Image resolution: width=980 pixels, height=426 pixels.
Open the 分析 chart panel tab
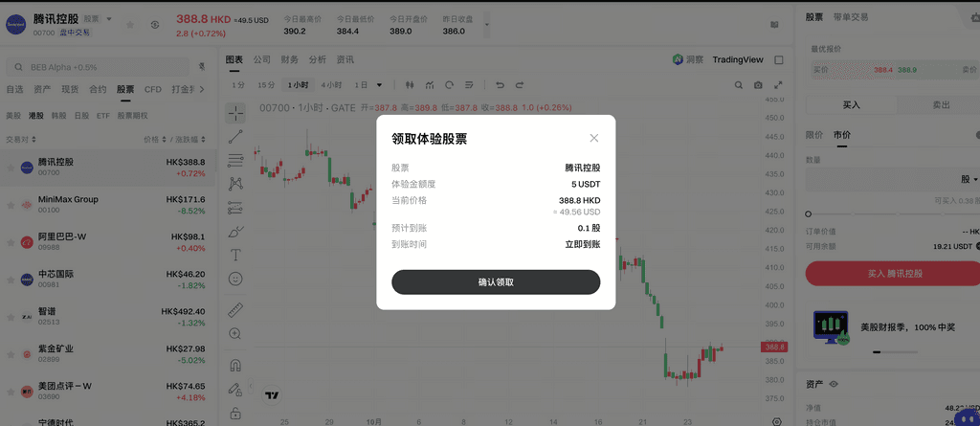coord(317,59)
